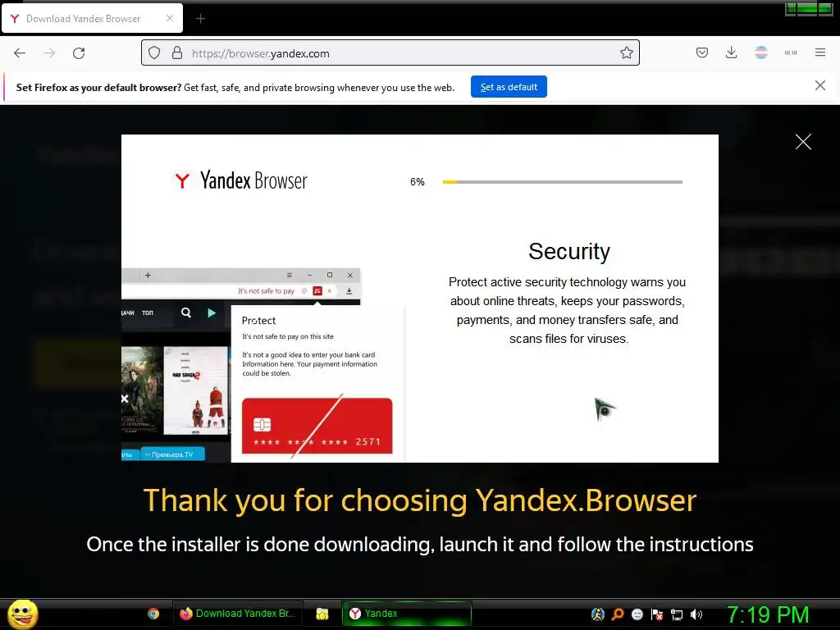Click the installer instructions text line

click(x=420, y=545)
